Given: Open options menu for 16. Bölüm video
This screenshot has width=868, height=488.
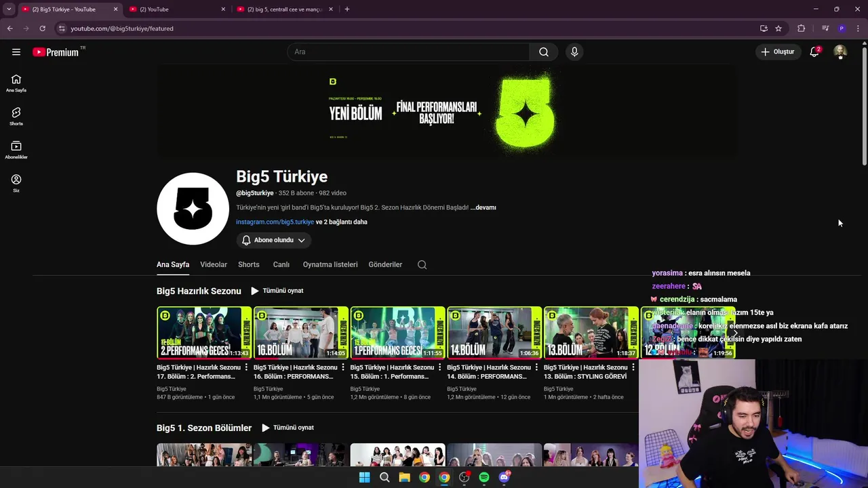Looking at the screenshot, I should 343,367.
